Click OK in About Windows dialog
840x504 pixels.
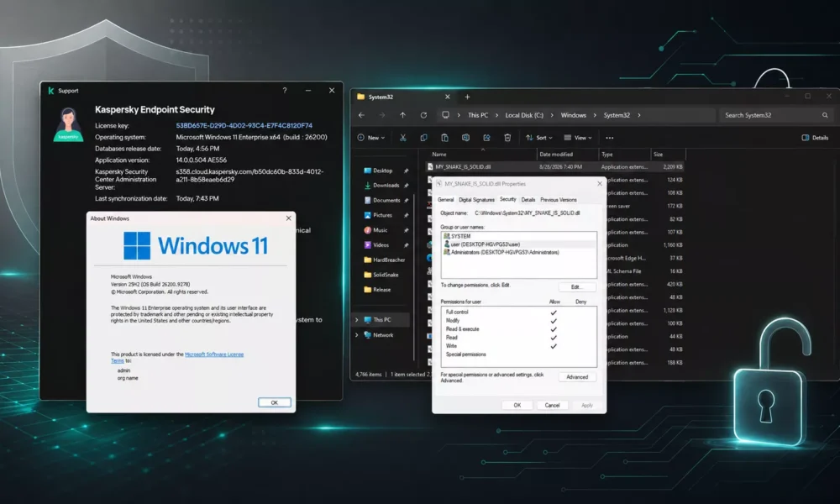coord(275,402)
